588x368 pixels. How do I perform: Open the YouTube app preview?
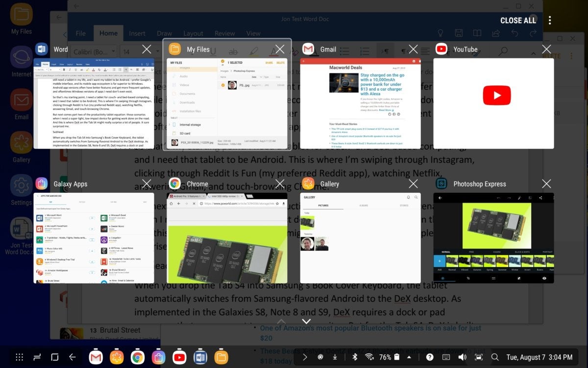(493, 104)
